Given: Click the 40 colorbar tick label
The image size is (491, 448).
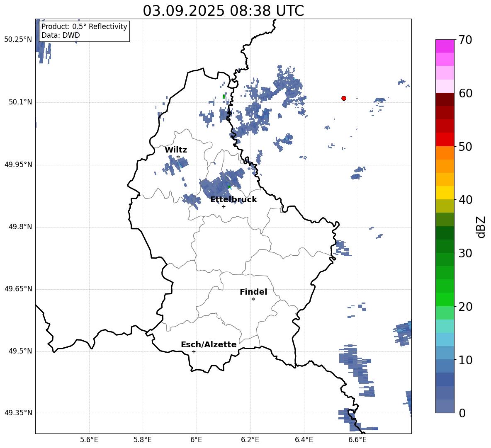Looking at the screenshot, I should 465,200.
